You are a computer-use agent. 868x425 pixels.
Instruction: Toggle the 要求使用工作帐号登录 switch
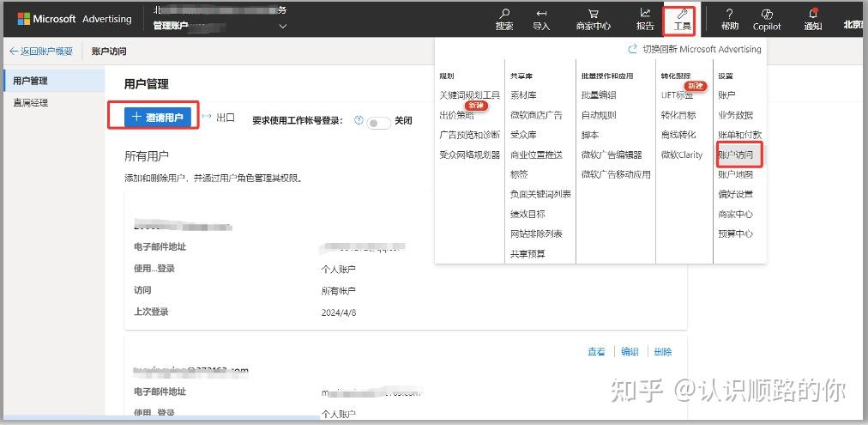[x=378, y=122]
